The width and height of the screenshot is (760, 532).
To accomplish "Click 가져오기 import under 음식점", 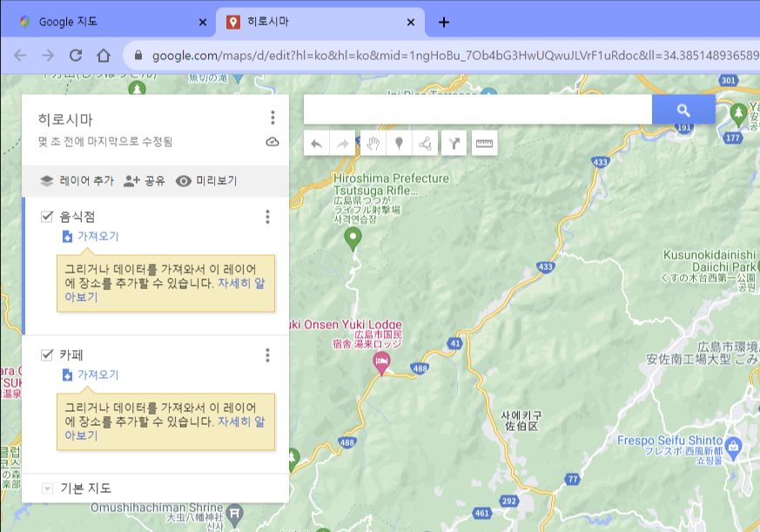I will point(91,236).
